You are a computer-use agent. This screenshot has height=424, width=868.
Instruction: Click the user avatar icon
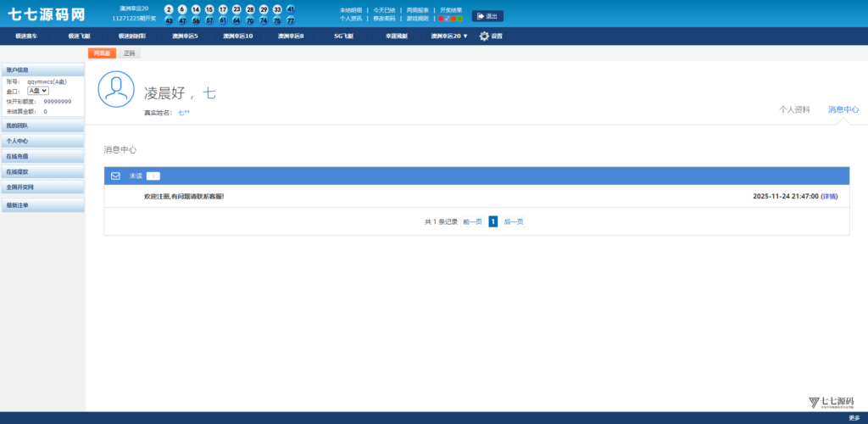click(116, 89)
